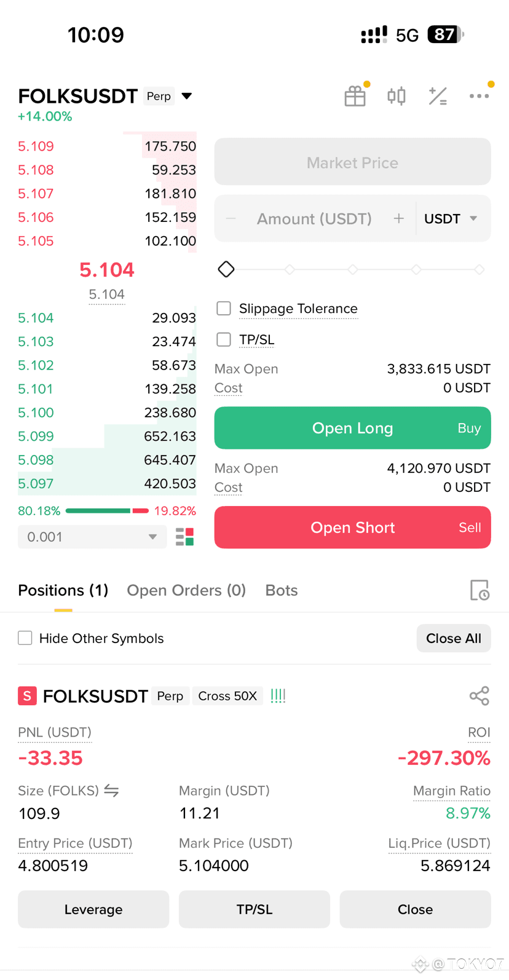Check Hide Other Symbols
The height and width of the screenshot is (980, 509).
pyautogui.click(x=25, y=638)
